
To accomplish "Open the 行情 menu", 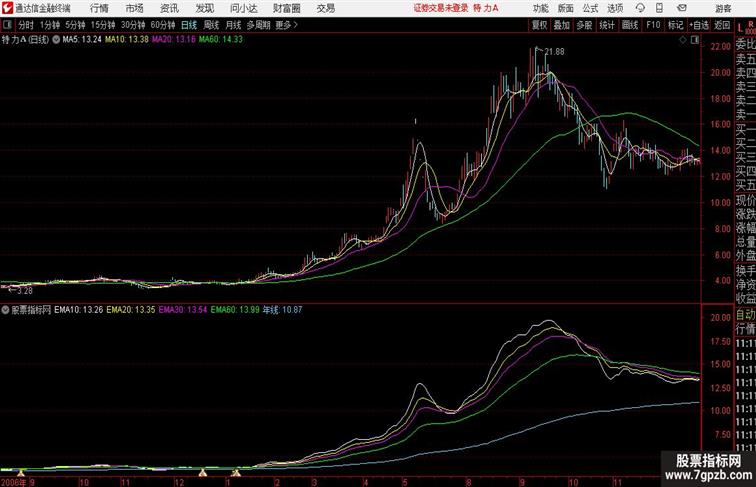I will click(99, 8).
